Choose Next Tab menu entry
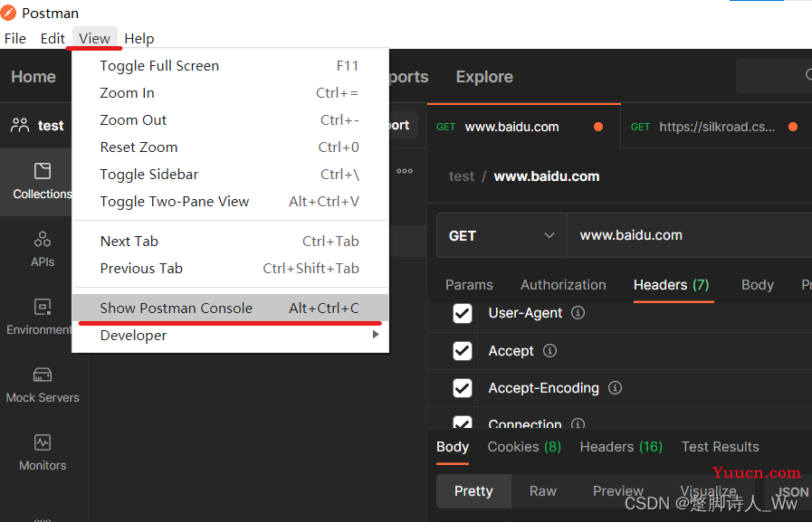 [231, 241]
